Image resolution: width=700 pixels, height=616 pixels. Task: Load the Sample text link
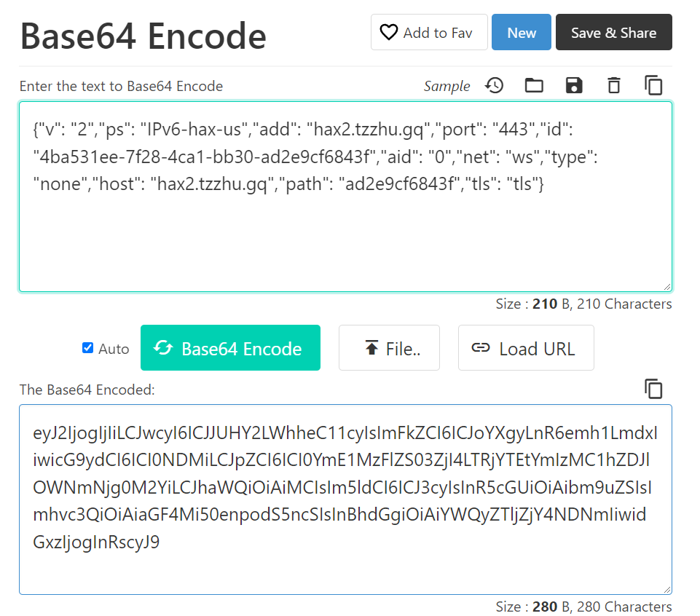[447, 86]
